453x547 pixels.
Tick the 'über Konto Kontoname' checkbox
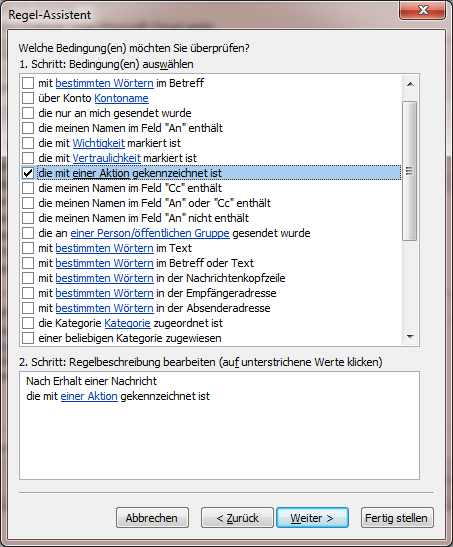click(28, 98)
